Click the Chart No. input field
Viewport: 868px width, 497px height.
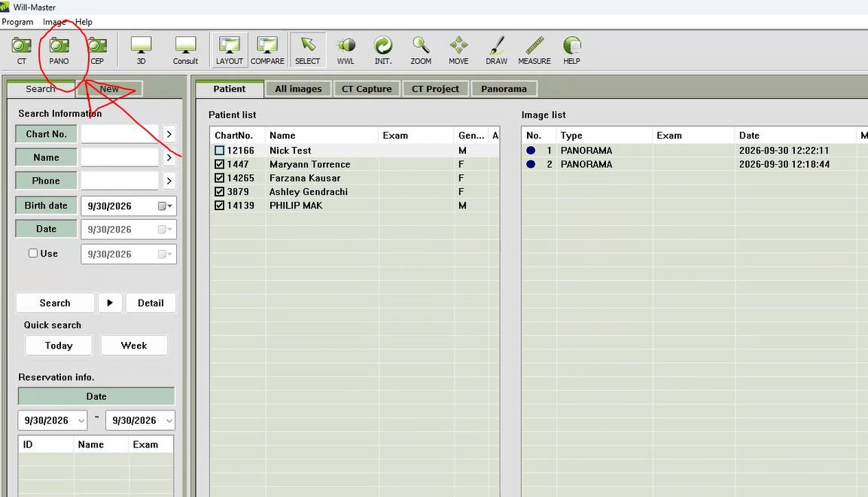click(x=120, y=134)
